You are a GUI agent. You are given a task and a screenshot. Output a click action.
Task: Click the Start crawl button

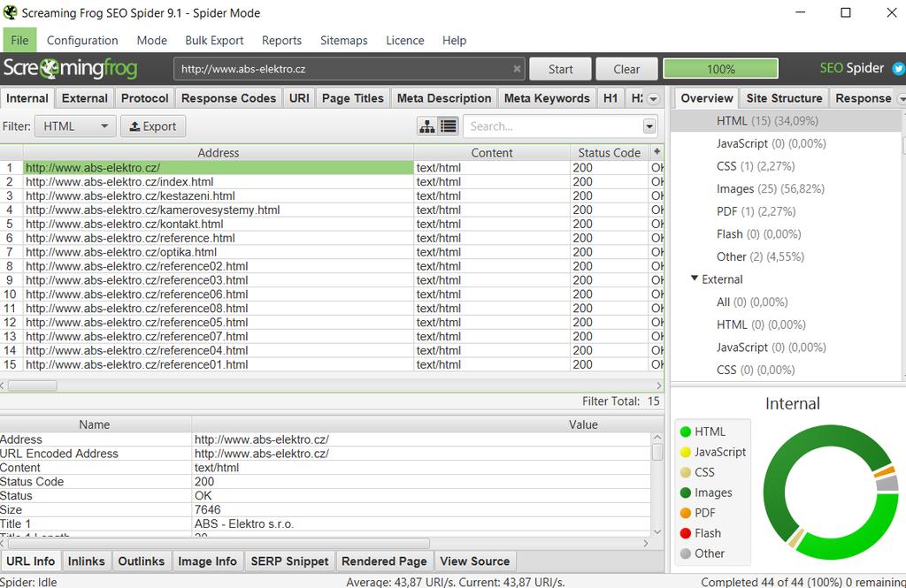(x=560, y=69)
